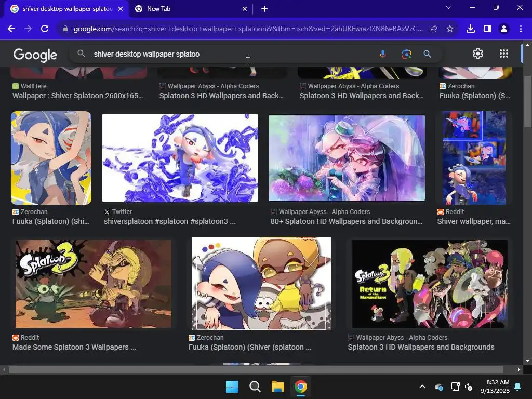Open Google quick settings gear

point(478,54)
